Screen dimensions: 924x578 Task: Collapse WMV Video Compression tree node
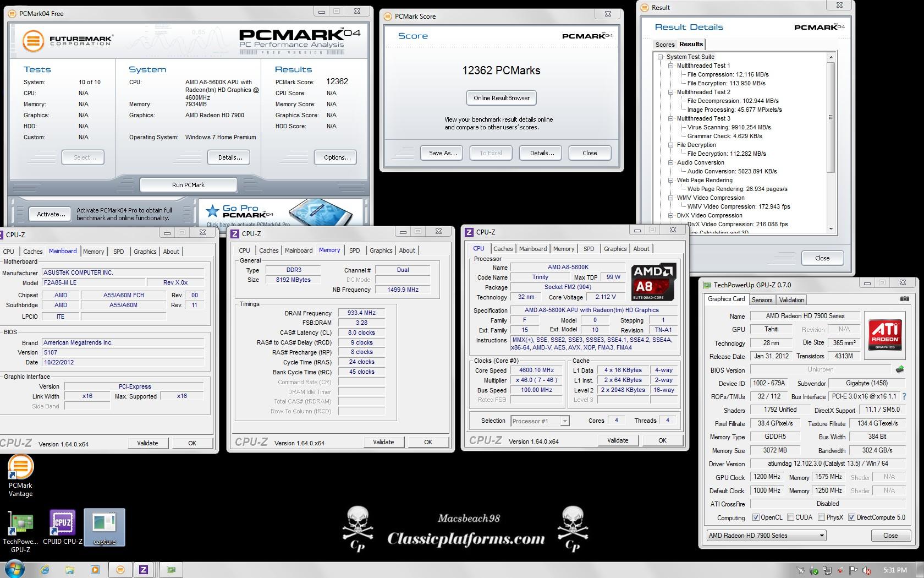point(671,198)
